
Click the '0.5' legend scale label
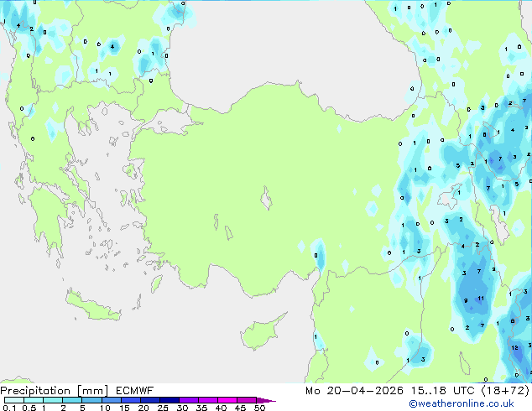tap(29, 408)
